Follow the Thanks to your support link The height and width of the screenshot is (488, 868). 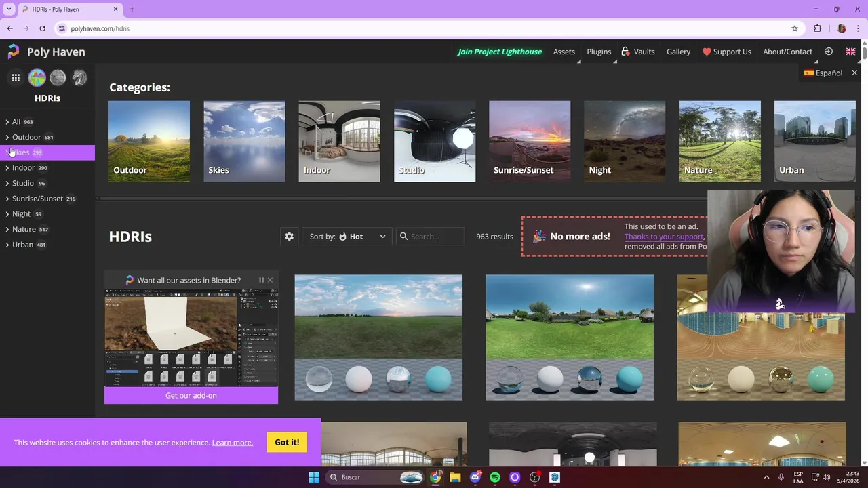pos(664,237)
